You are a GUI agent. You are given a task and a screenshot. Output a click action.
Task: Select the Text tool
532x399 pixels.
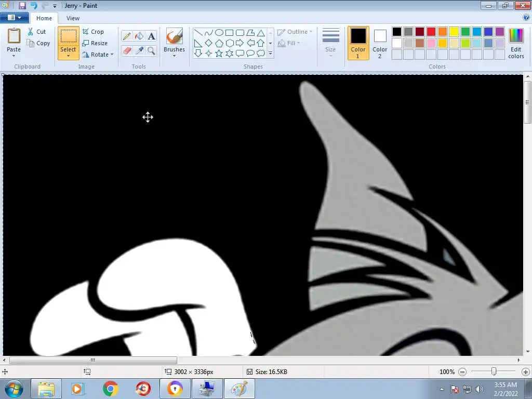tap(151, 36)
